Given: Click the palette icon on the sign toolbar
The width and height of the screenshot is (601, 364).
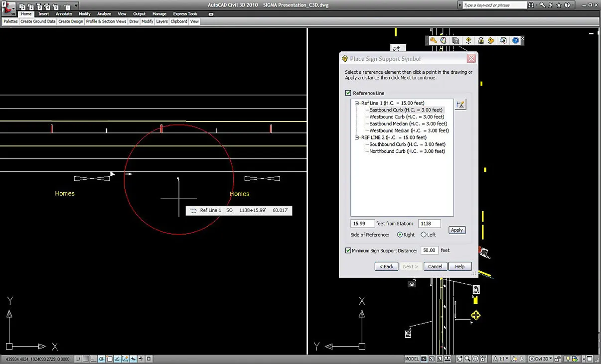Looking at the screenshot, I should 443,40.
